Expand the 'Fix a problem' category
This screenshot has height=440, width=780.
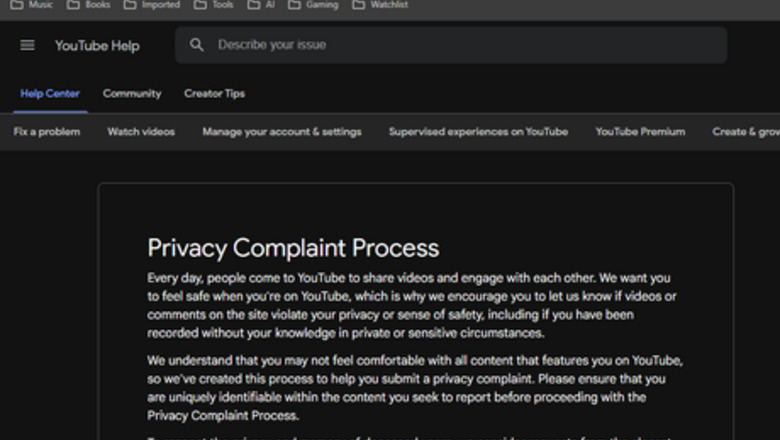[x=47, y=132]
